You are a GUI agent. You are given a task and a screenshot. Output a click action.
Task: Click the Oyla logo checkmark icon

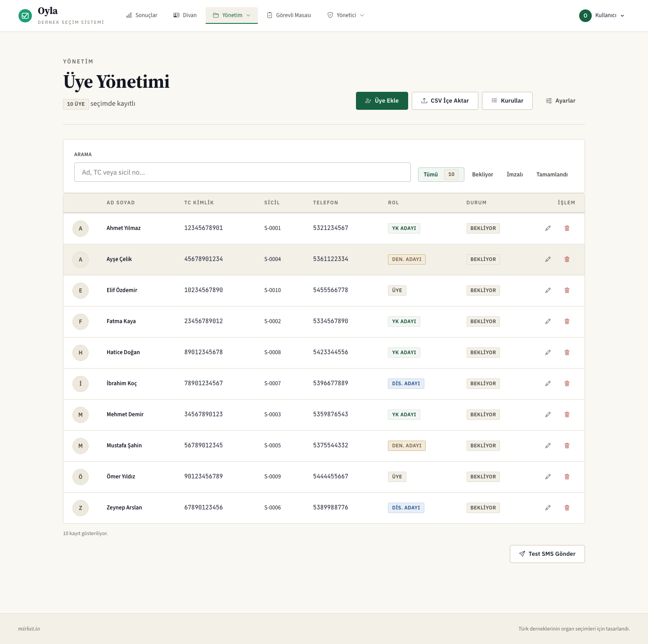[25, 16]
